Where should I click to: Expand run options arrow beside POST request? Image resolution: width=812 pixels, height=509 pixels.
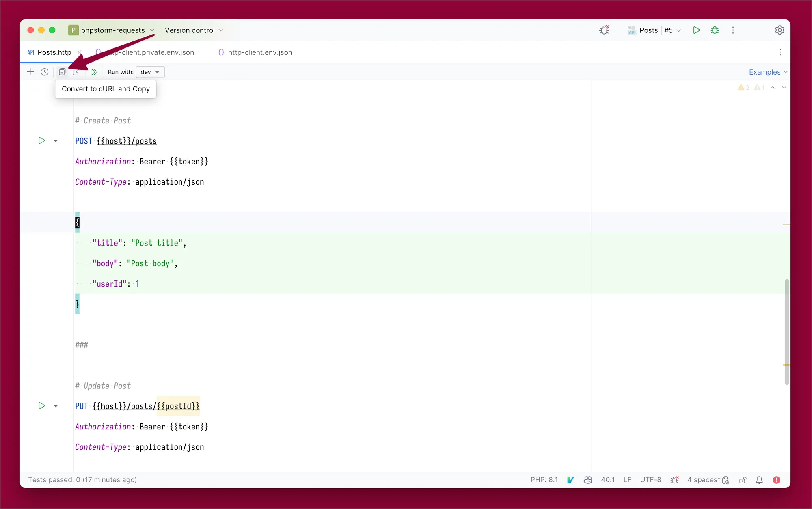pyautogui.click(x=56, y=141)
